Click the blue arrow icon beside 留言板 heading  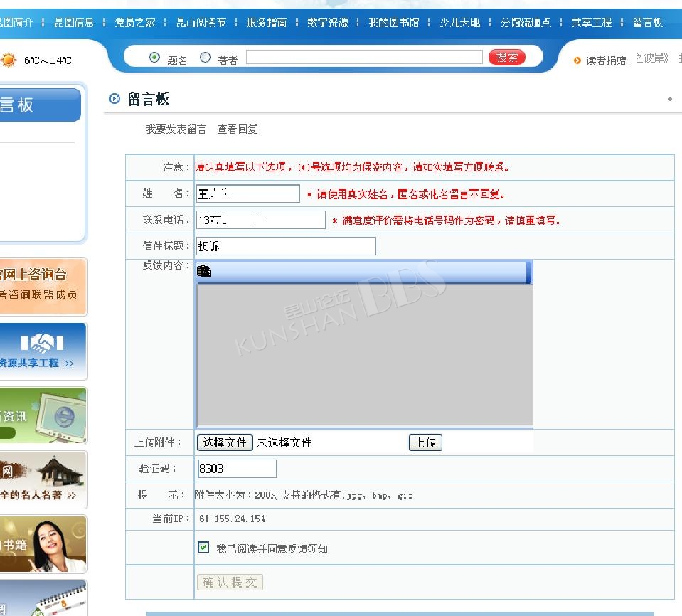point(114,99)
